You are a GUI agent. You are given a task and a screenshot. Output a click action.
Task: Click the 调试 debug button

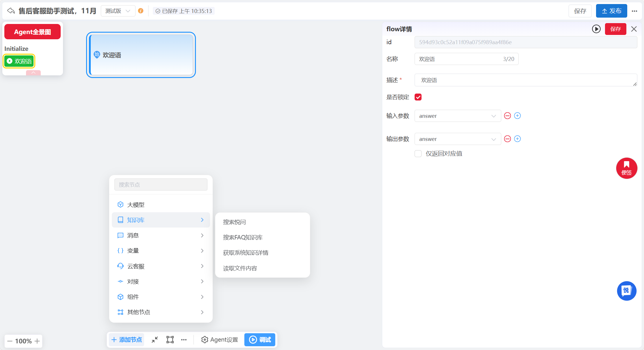(x=260, y=340)
